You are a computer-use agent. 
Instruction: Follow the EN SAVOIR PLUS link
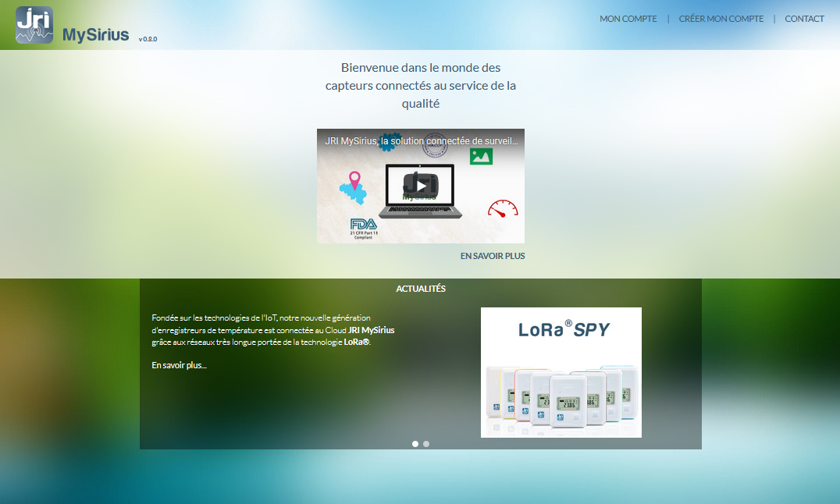493,256
